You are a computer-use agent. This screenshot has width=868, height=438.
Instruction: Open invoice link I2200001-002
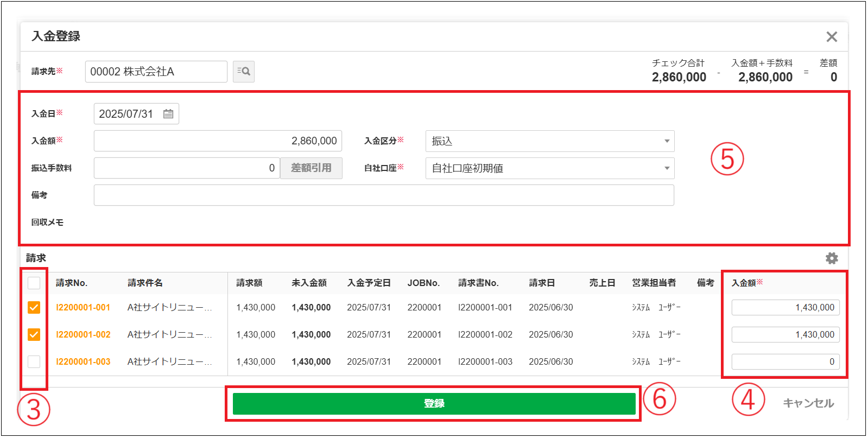pos(83,334)
